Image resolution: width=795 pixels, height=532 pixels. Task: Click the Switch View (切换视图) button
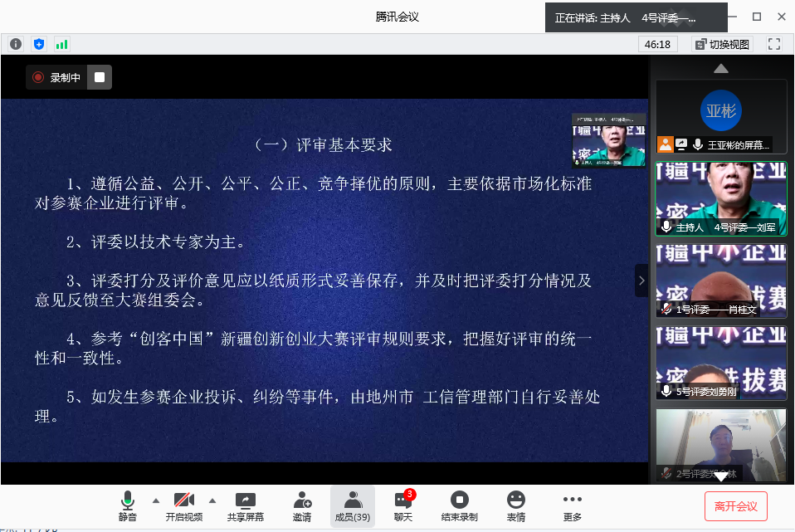click(722, 44)
